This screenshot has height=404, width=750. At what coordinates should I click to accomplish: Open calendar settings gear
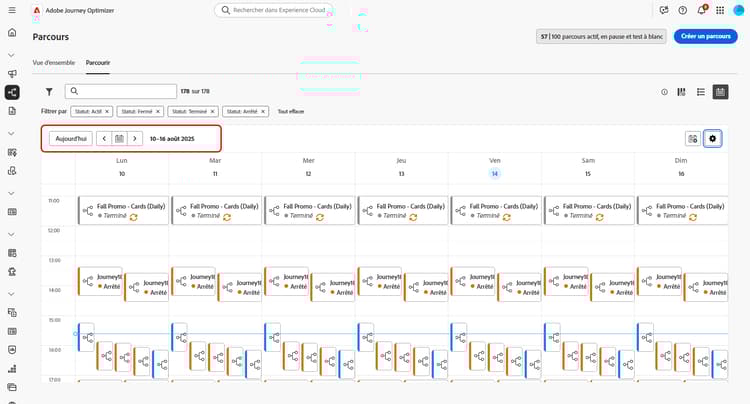(712, 139)
